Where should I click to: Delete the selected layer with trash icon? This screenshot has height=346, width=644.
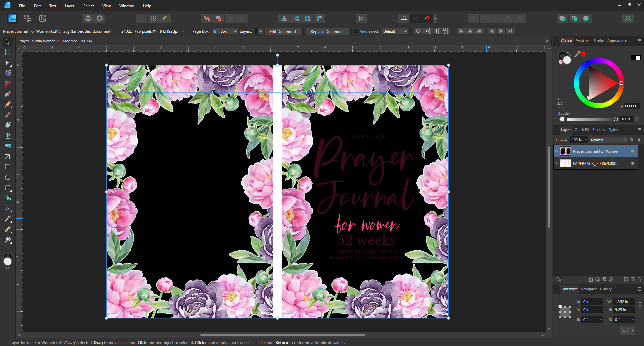pyautogui.click(x=639, y=280)
